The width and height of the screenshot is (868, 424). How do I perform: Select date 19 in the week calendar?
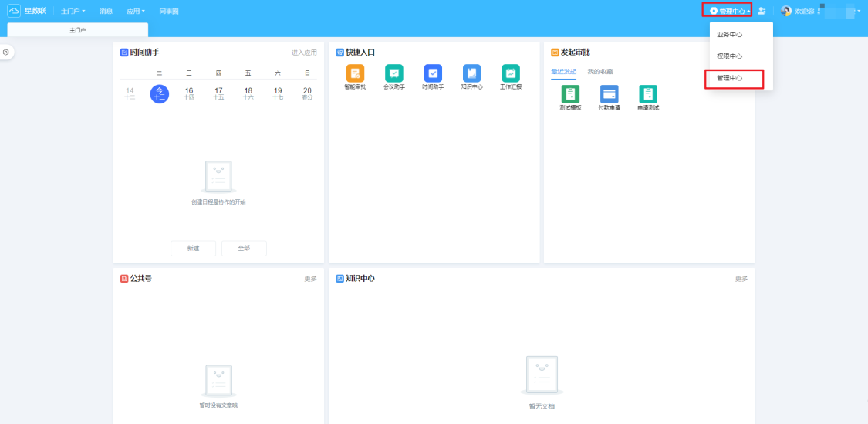tap(278, 93)
